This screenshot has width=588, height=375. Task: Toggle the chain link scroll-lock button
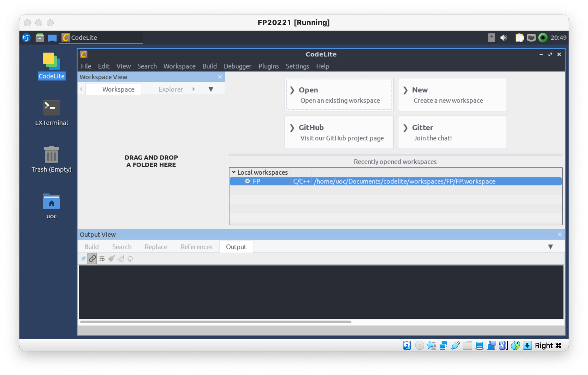[92, 259]
